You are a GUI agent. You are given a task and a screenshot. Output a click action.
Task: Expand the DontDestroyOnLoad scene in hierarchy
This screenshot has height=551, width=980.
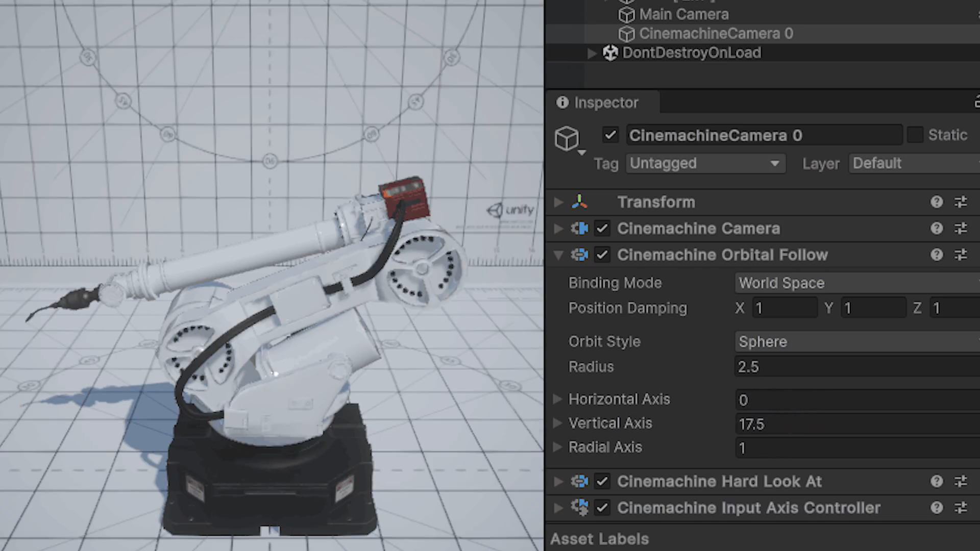pyautogui.click(x=592, y=53)
